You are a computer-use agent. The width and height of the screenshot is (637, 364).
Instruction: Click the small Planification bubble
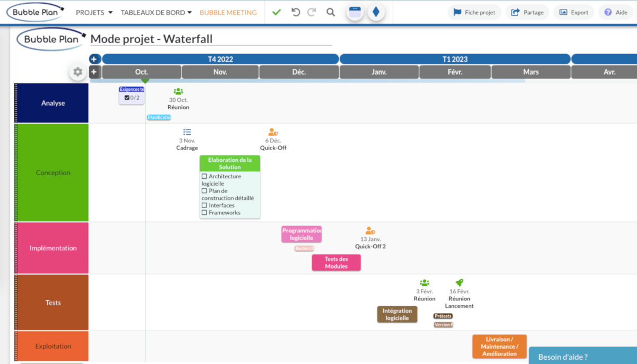click(159, 117)
